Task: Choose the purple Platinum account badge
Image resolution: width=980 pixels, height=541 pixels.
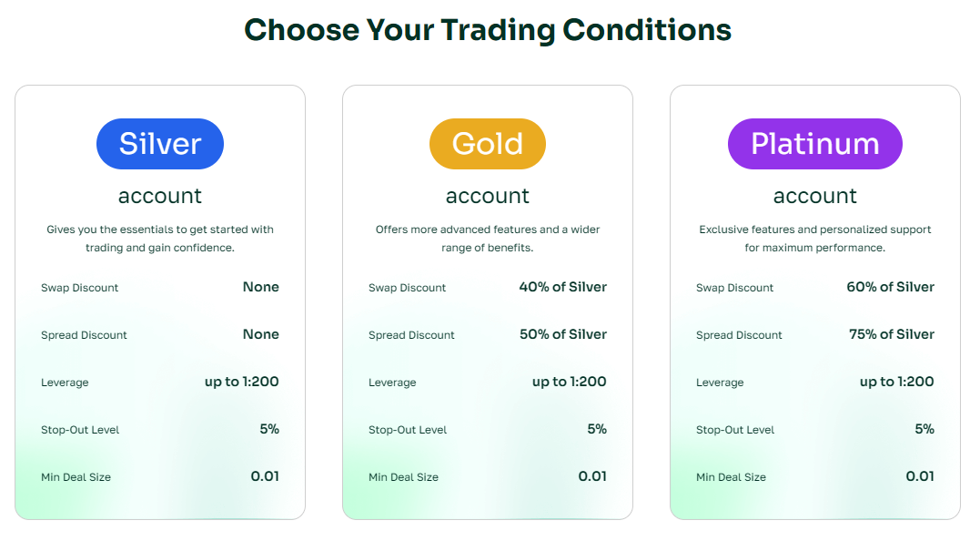Action: click(x=815, y=144)
